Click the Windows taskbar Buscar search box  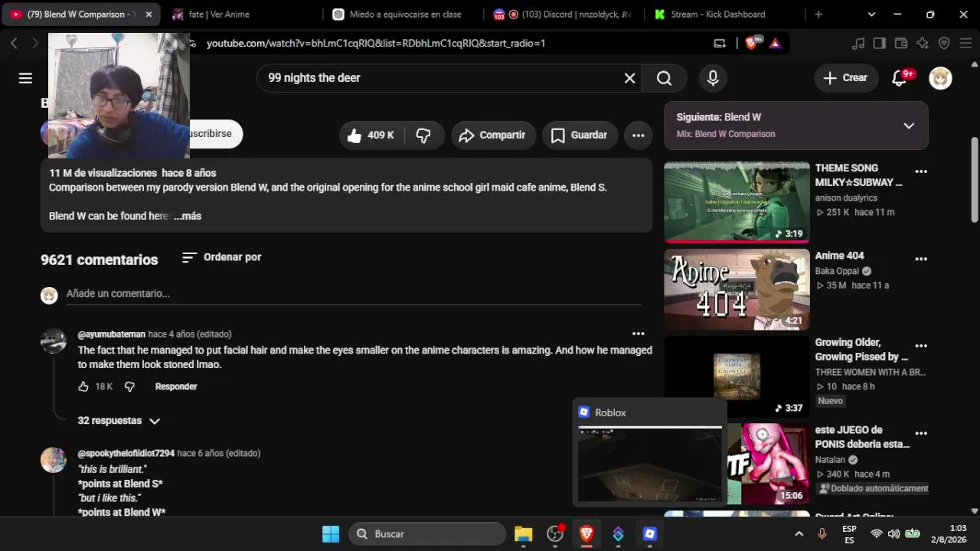(x=428, y=533)
